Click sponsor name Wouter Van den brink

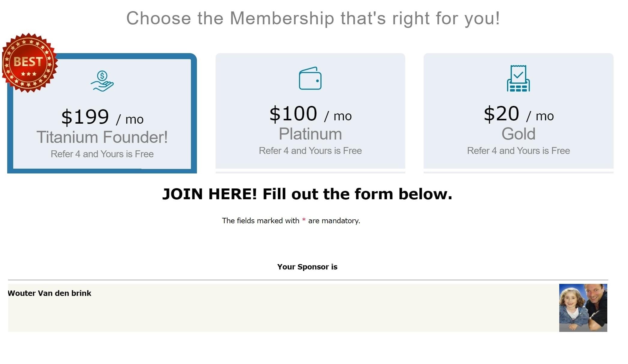coord(50,293)
